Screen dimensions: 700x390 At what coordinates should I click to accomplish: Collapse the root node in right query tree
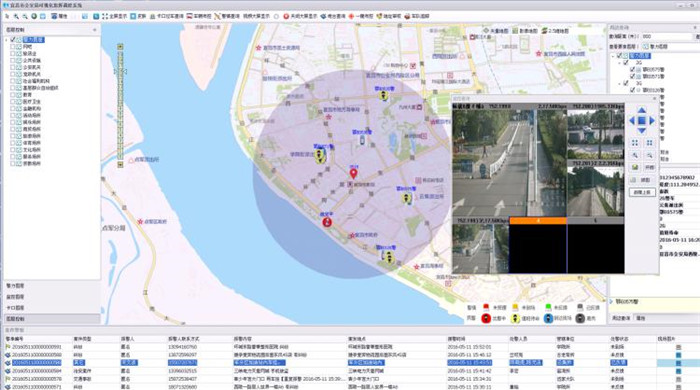pyautogui.click(x=612, y=56)
